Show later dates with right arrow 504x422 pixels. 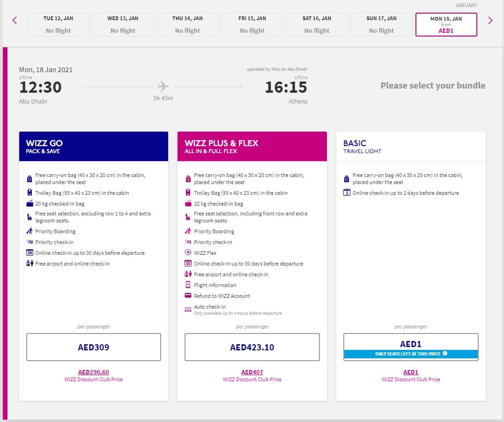pos(490,21)
